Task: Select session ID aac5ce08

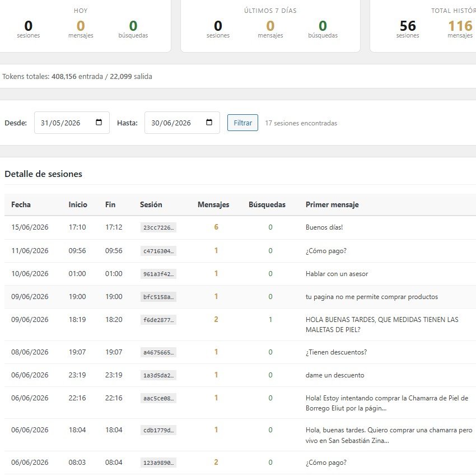Action: [x=158, y=398]
